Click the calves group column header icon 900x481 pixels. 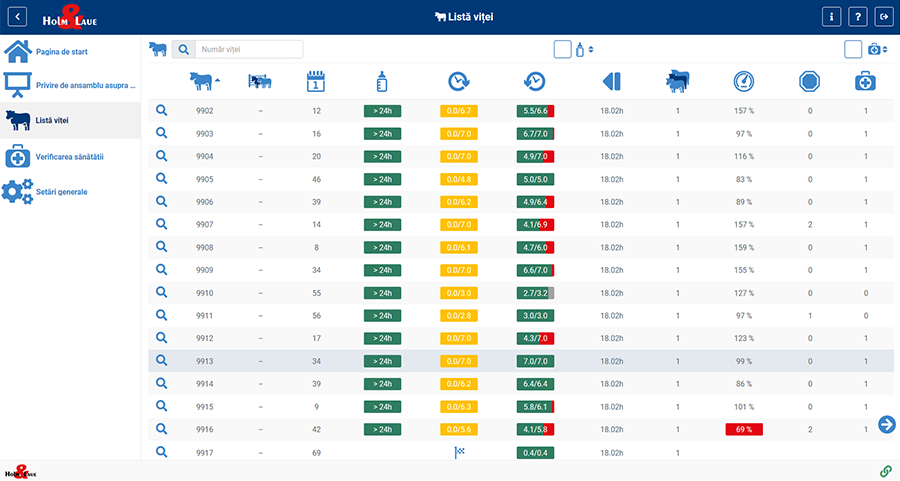click(x=677, y=82)
